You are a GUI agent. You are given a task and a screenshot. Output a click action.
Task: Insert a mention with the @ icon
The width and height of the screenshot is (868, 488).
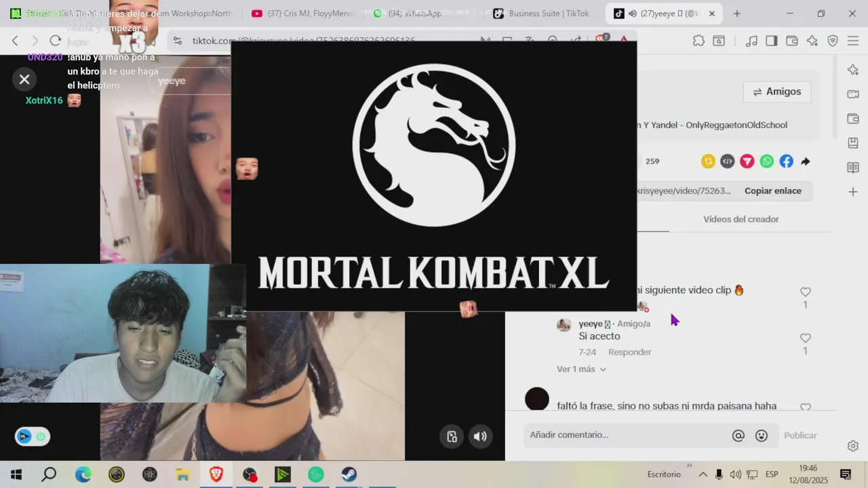pos(738,436)
